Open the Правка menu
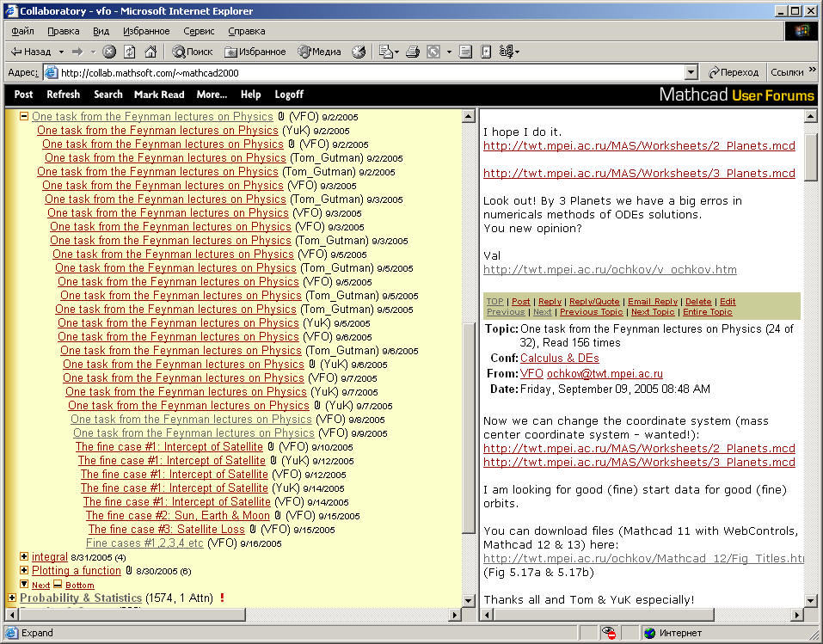Viewport: 823px width, 644px height. (64, 31)
